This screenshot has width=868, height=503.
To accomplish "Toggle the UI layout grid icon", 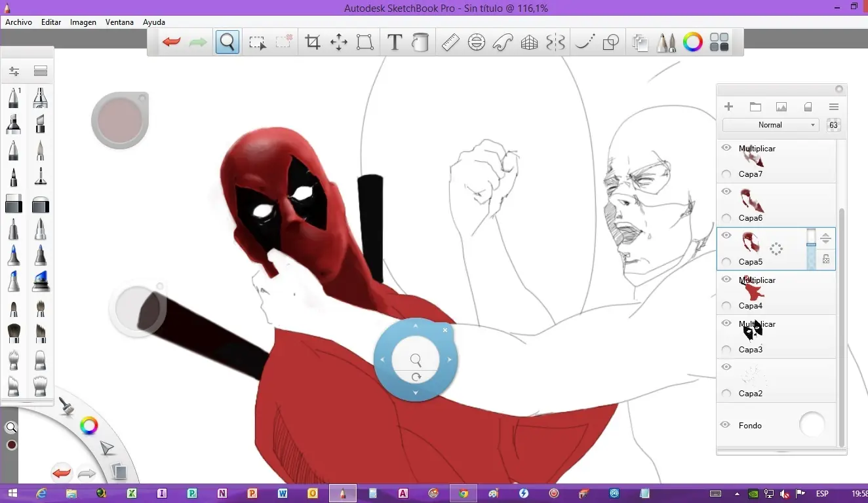I will (719, 43).
